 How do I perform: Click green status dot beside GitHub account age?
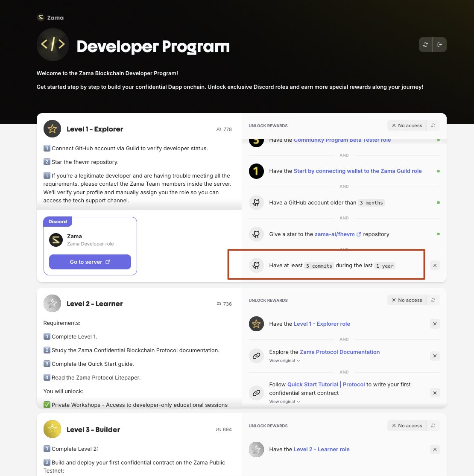tap(438, 202)
